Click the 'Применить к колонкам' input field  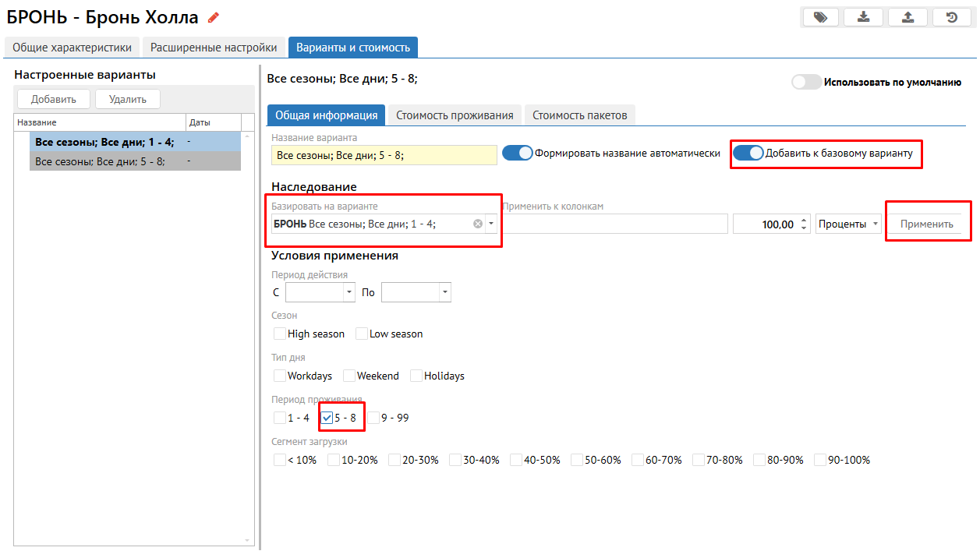click(614, 224)
